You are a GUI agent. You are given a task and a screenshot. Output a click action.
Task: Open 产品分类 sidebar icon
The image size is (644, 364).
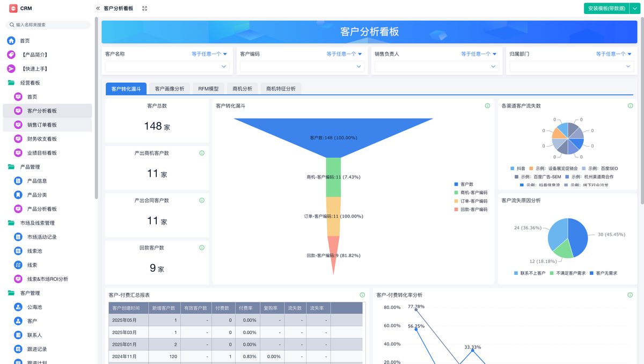pyautogui.click(x=18, y=195)
